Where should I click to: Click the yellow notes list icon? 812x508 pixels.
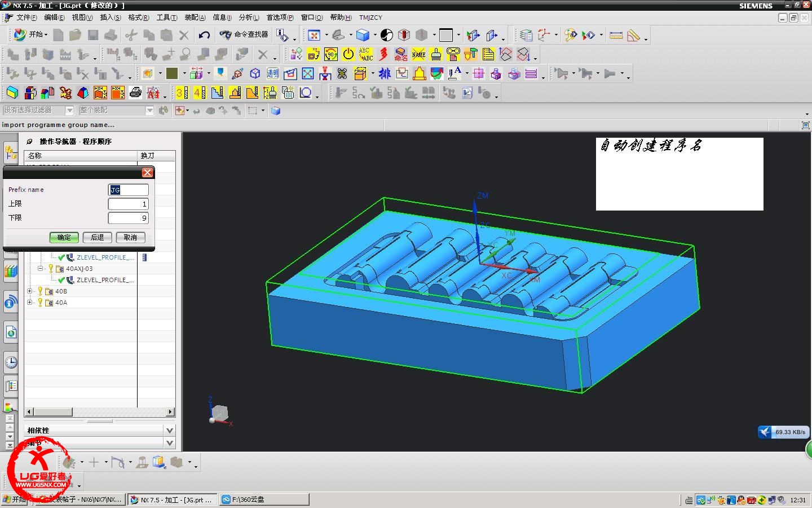click(x=488, y=54)
